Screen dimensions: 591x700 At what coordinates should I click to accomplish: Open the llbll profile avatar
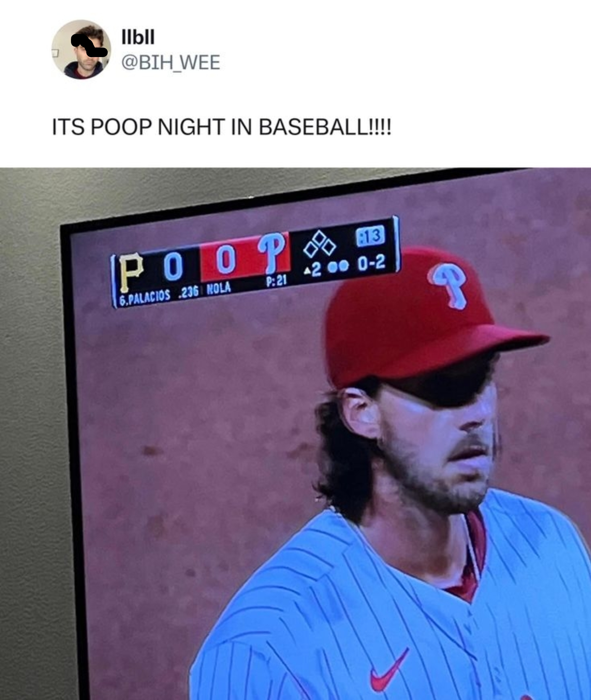pos(81,49)
